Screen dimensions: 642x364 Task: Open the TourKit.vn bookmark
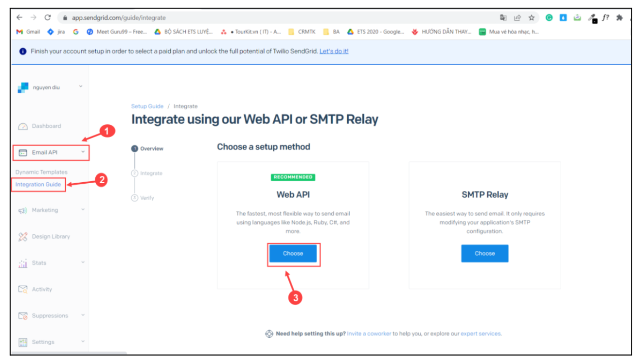(250, 32)
